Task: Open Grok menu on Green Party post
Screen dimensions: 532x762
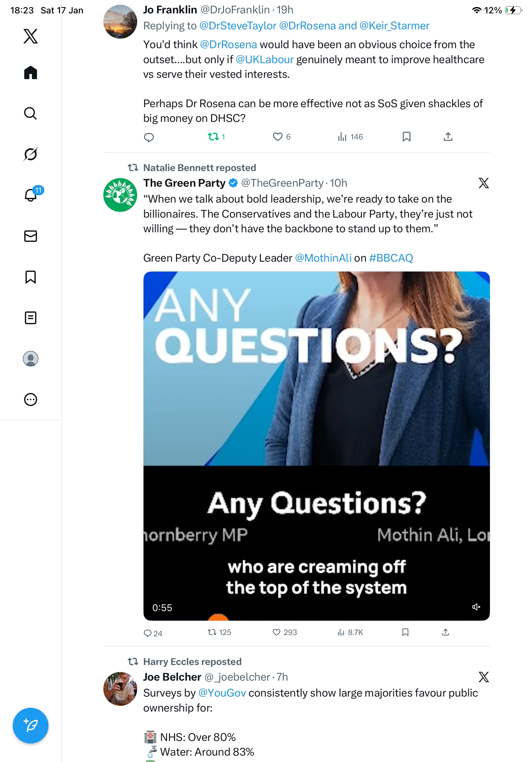Action: [484, 183]
